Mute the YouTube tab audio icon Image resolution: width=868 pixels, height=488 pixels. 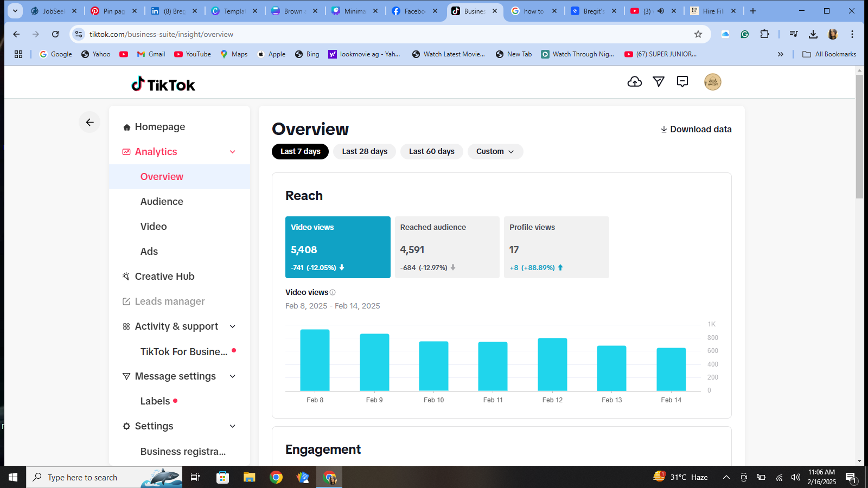661,11
